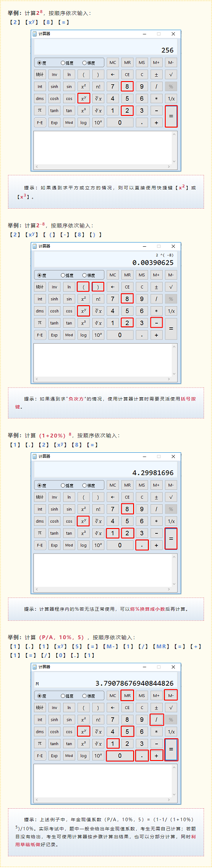This screenshot has width=212, height=868.
Task: Click the F-E key in the 256 calculator
Action: (40, 122)
